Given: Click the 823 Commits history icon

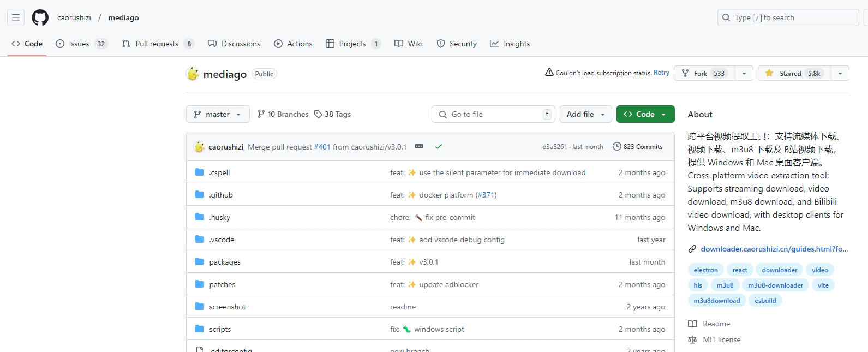Looking at the screenshot, I should 616,146.
